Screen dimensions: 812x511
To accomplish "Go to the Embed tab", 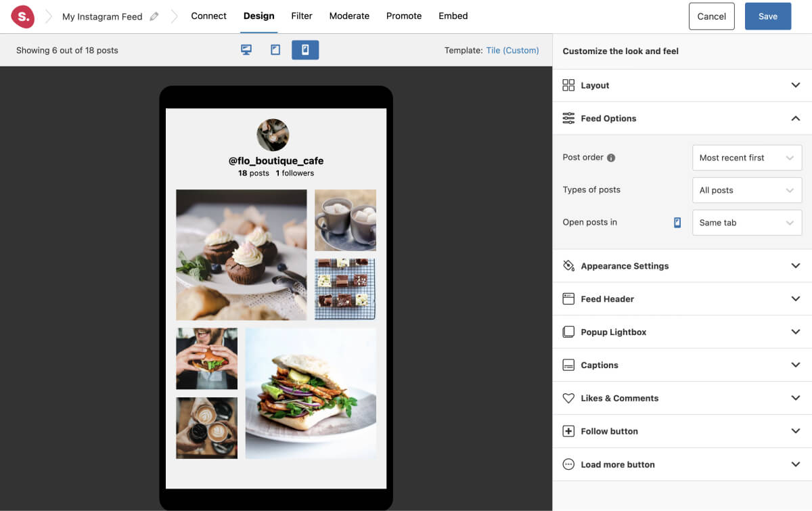I will (x=453, y=16).
